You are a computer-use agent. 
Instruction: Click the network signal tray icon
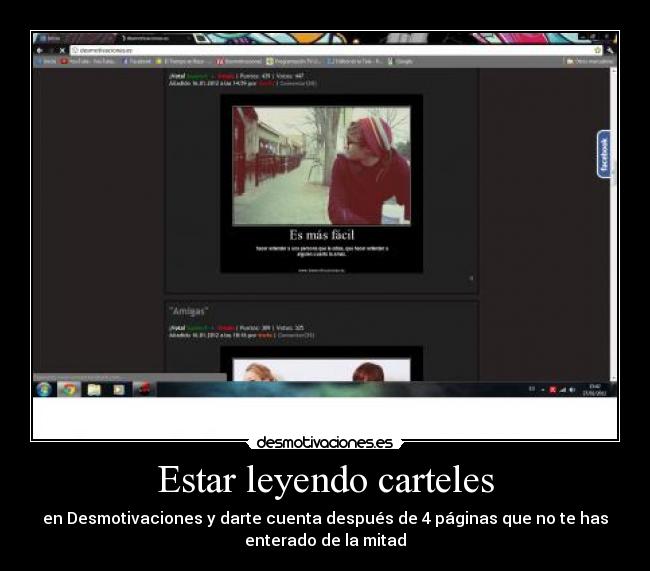click(x=563, y=390)
